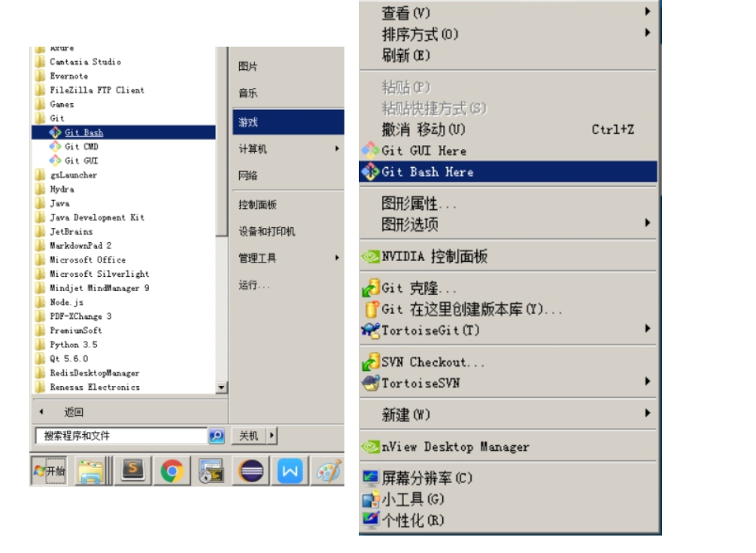
Task: Click the program list scrollbar thumb
Action: click(221, 141)
